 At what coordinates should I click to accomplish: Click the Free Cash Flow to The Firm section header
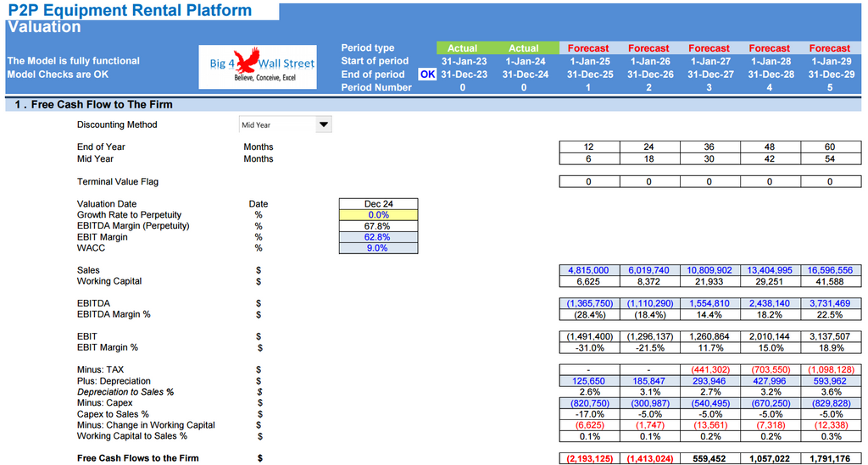93,105
